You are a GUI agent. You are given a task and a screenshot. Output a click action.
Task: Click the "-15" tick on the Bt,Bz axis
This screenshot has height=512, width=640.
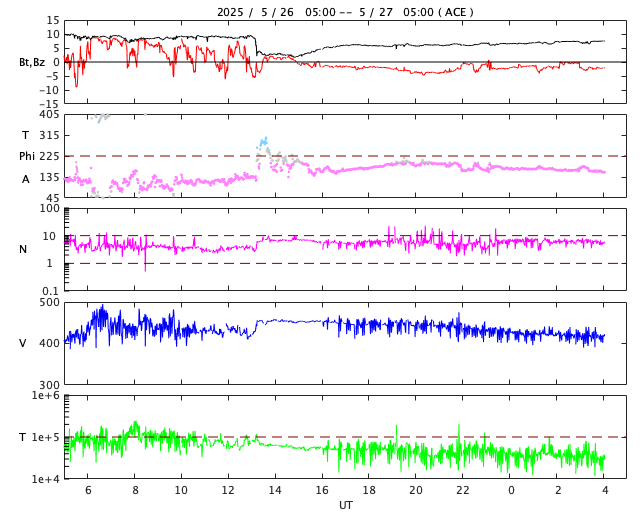tap(49, 105)
